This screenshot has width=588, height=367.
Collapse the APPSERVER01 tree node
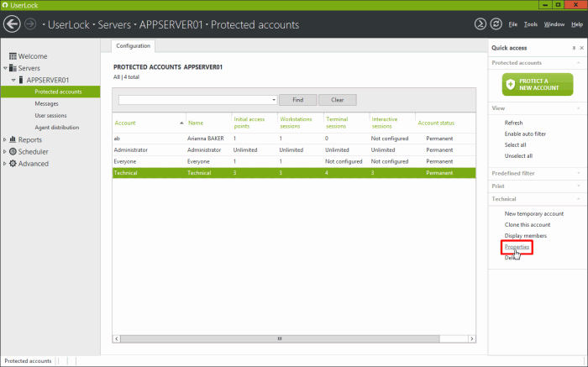point(13,80)
